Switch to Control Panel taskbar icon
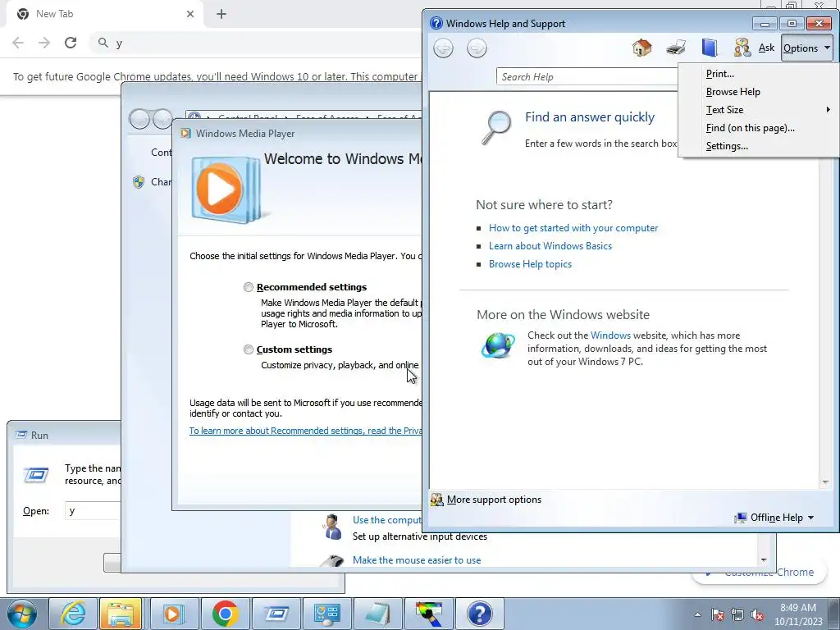 326,614
